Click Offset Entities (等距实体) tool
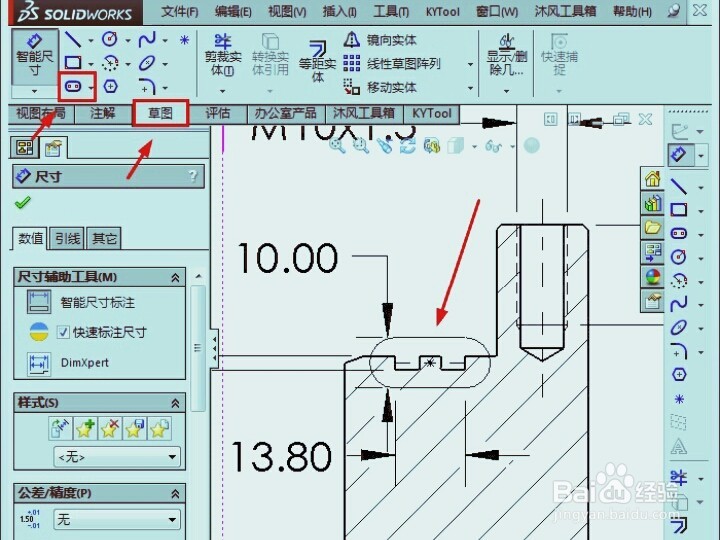Screen dimensions: 720x540 point(317,61)
